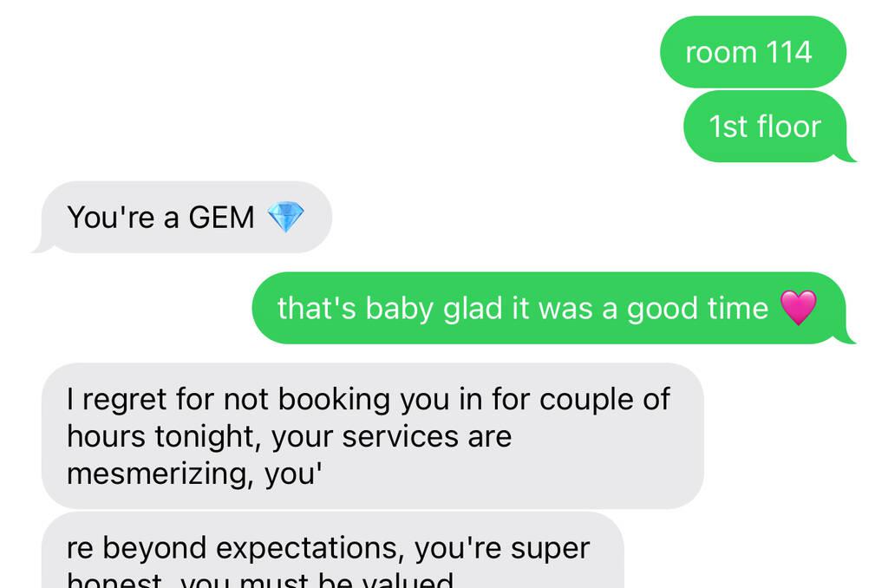Tap the "room 114" green message bubble
Image resolution: width=888 pixels, height=588 pixels.
753,52
